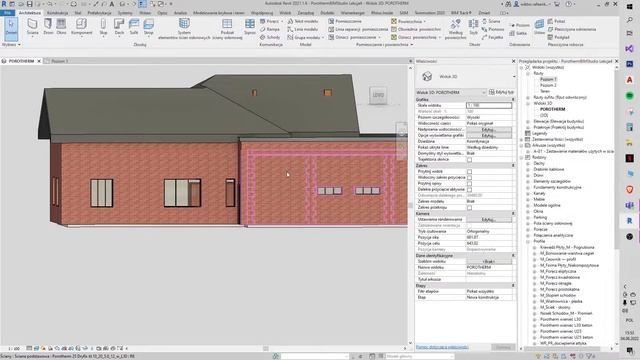This screenshot has width=640, height=360.
Task: Select Poziom 2 in project browser
Action: coord(548,85)
